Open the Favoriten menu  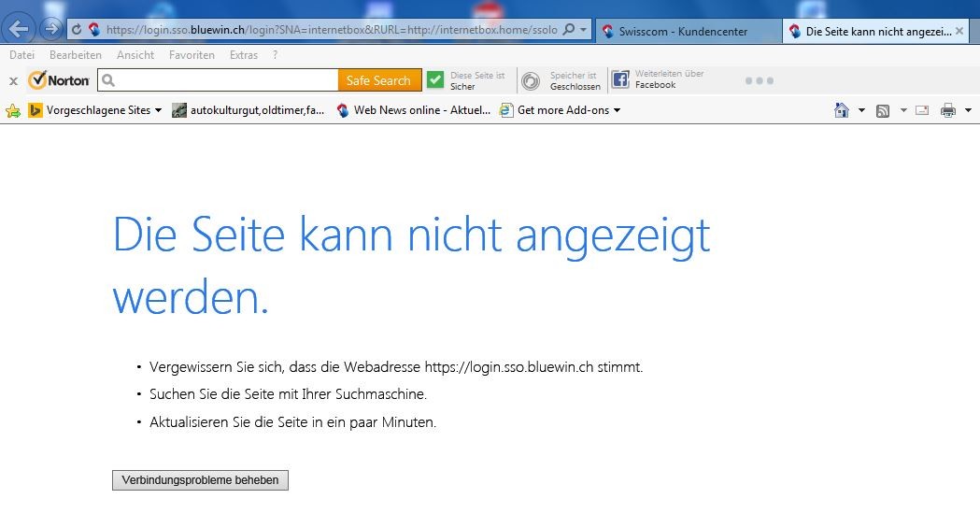pyautogui.click(x=192, y=55)
